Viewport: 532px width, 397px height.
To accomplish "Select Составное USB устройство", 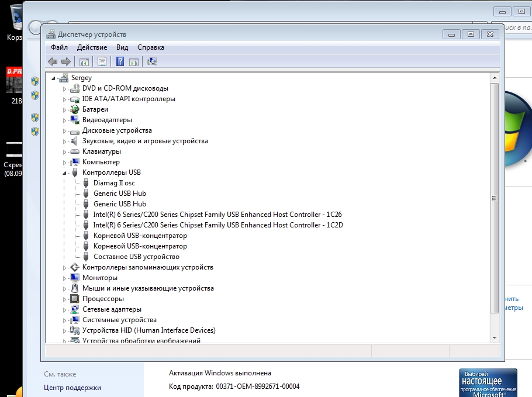I will click(x=136, y=257).
